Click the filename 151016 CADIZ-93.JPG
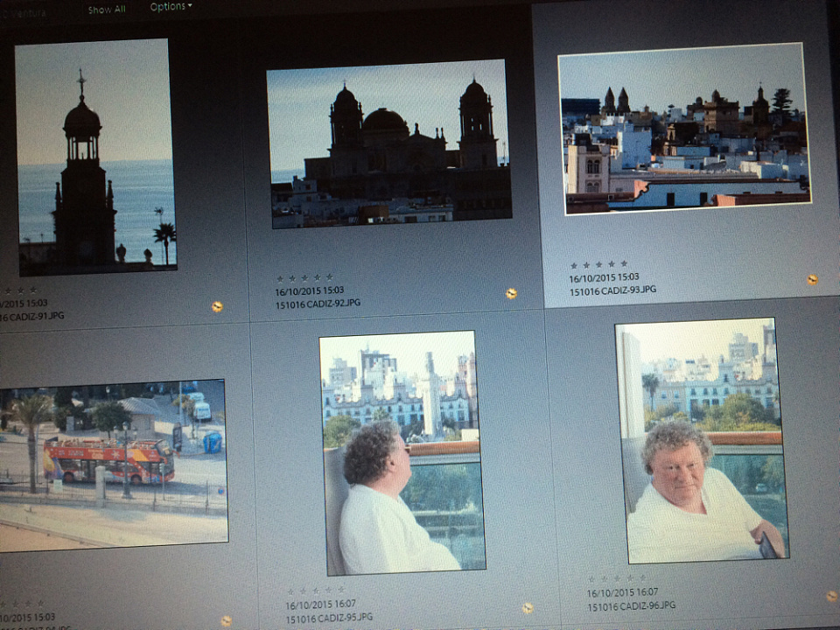 pyautogui.click(x=612, y=290)
